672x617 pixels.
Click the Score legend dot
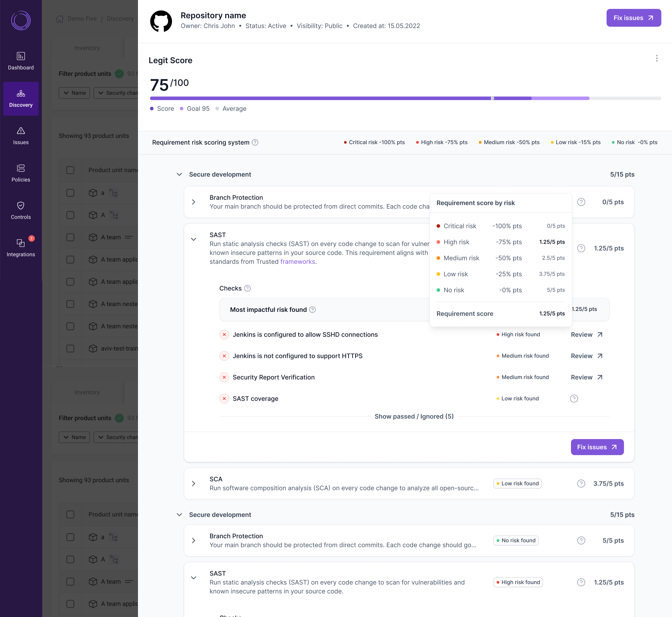152,109
